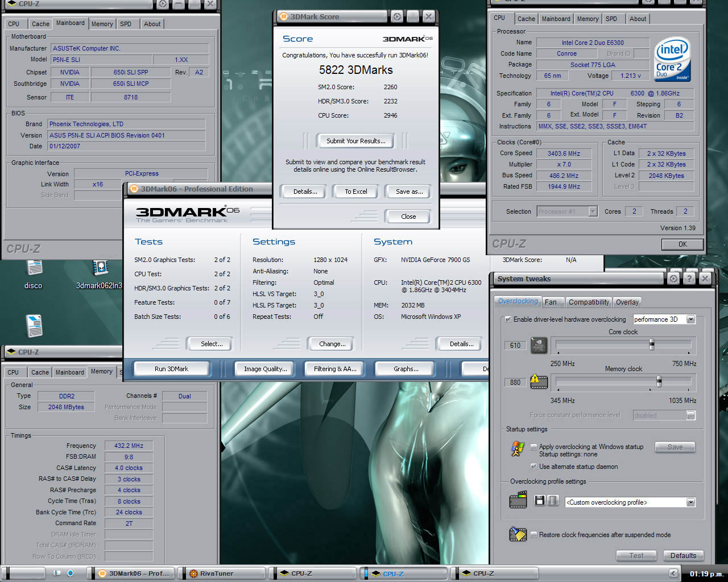Screen dimensions: 728x582
Task: Click Graphs button in 3DMark06
Action: [x=406, y=369]
